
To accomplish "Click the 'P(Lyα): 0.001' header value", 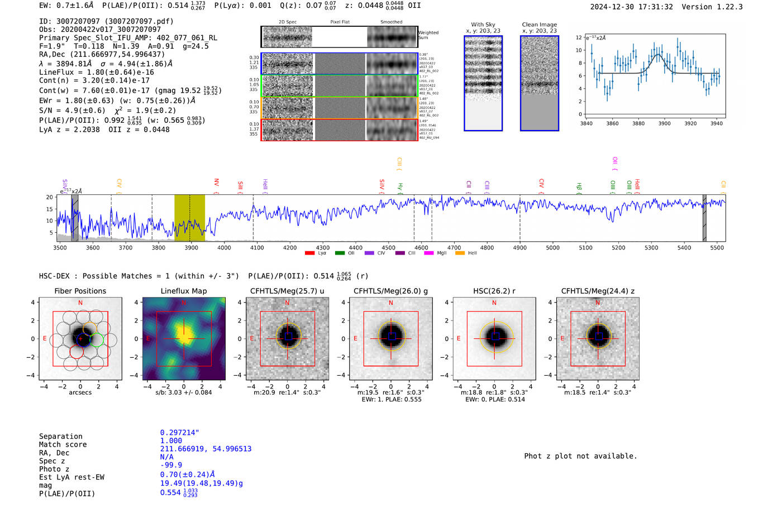I will [x=242, y=6].
